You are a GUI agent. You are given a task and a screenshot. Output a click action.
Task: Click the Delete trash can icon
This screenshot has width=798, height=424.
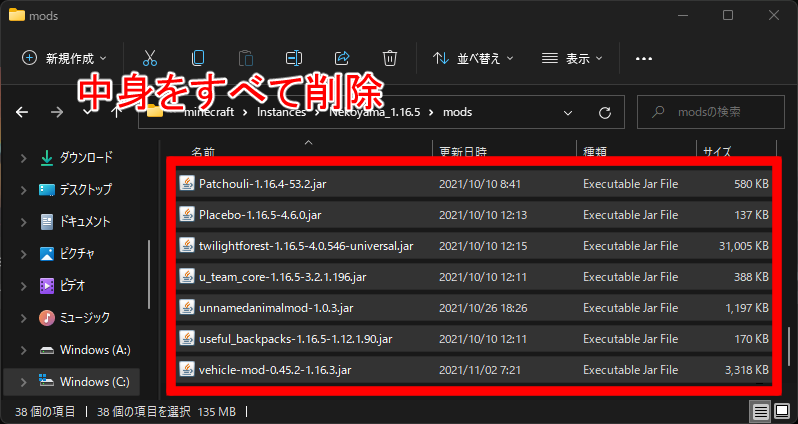(x=390, y=59)
